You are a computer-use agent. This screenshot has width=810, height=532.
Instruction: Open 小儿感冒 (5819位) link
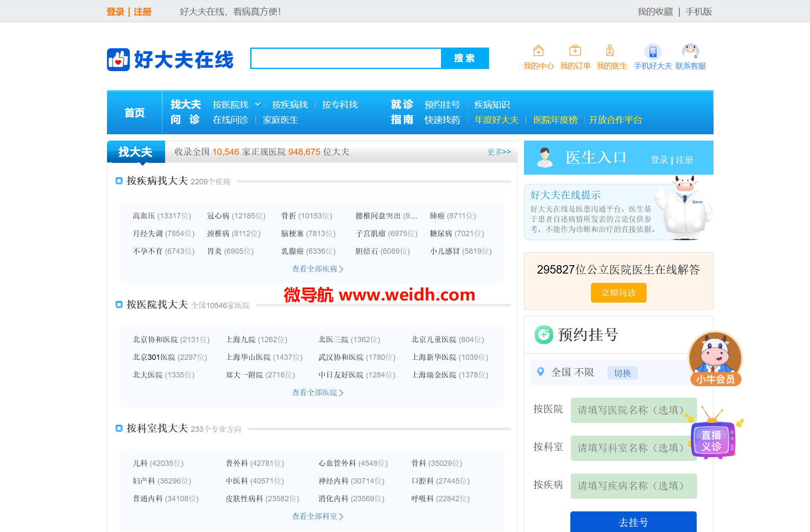461,251
